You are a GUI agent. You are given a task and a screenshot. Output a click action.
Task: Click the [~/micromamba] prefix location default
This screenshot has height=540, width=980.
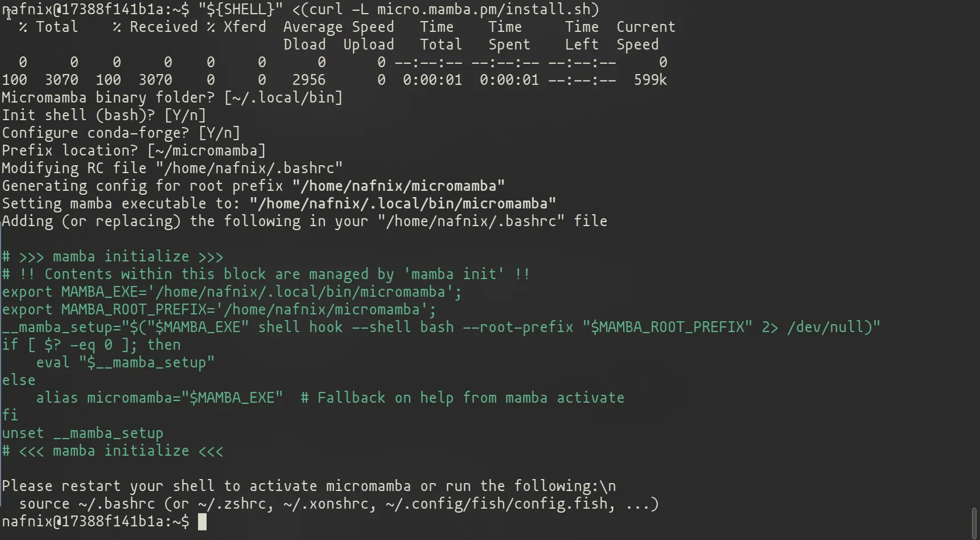pos(207,151)
